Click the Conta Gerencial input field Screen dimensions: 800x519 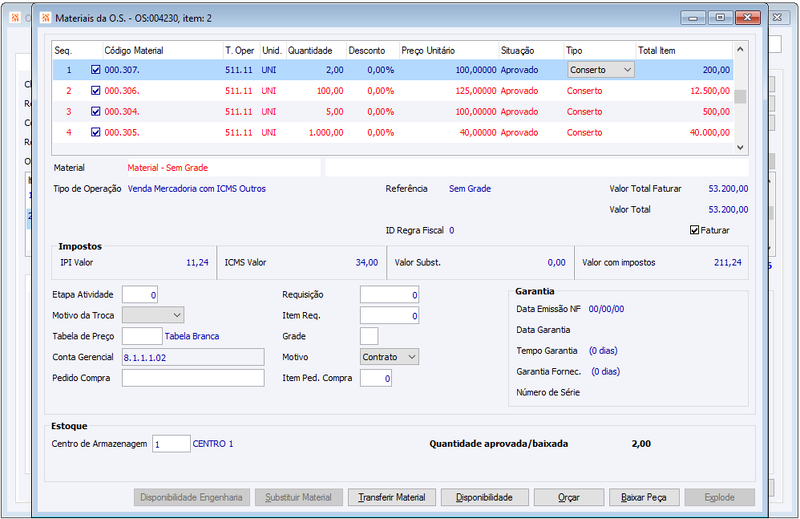pyautogui.click(x=193, y=357)
